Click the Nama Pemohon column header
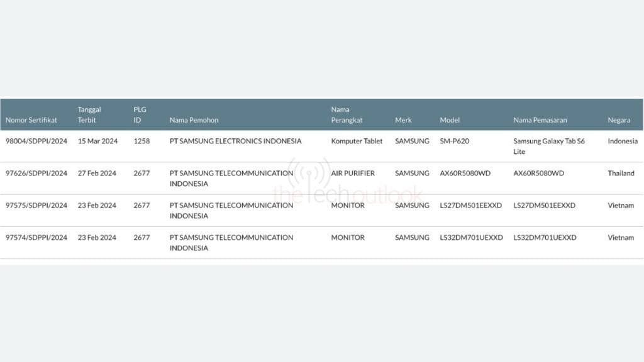 [x=194, y=120]
